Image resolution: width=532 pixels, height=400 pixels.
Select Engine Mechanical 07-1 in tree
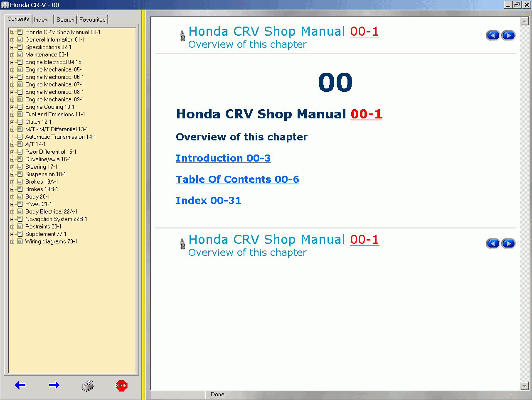click(x=54, y=84)
